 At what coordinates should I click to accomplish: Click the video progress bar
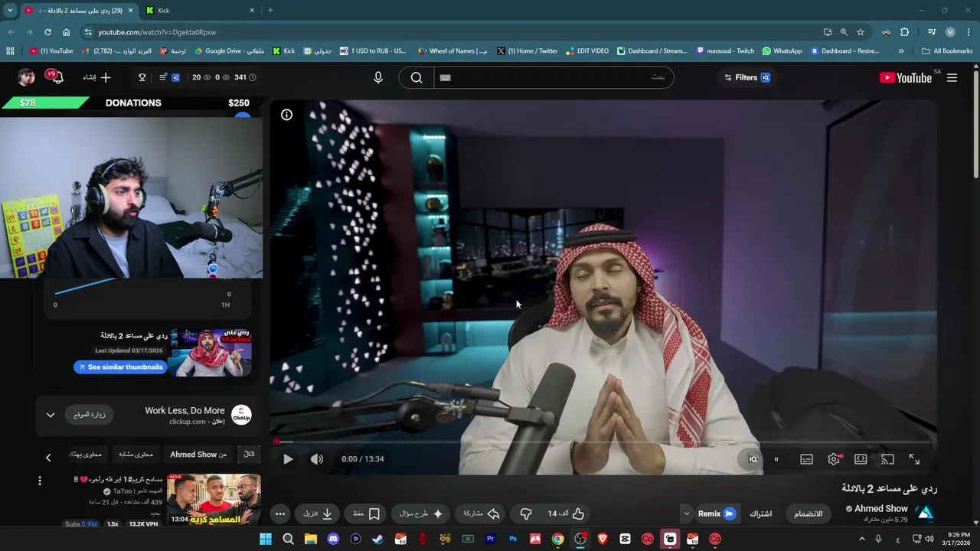[603, 442]
